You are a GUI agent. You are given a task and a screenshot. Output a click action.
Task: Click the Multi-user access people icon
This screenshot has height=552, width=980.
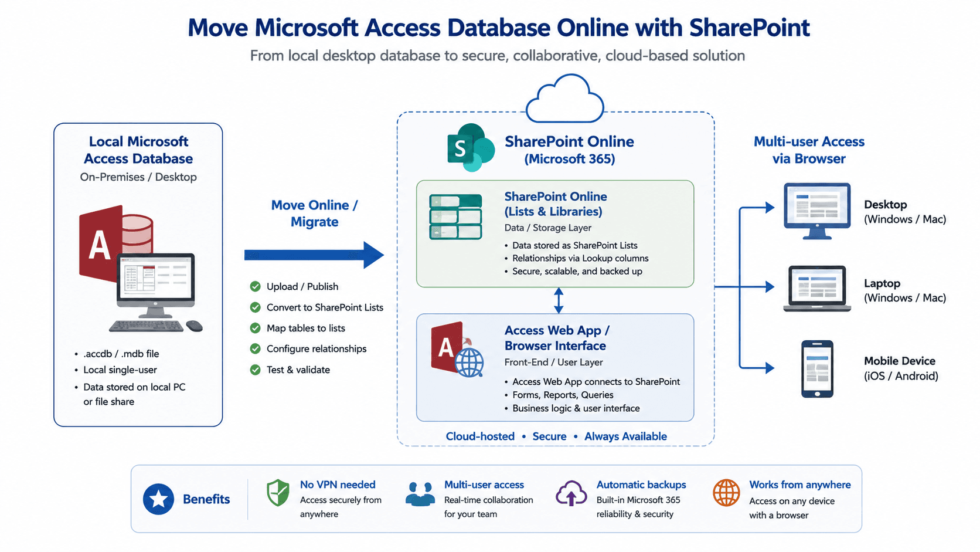click(420, 494)
